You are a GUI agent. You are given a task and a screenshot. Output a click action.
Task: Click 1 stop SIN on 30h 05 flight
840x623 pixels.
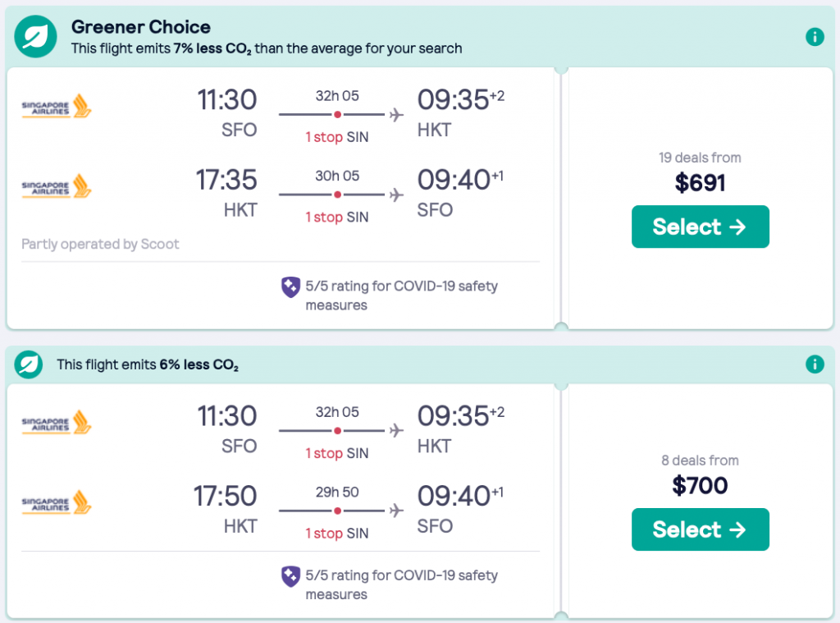tap(337, 217)
